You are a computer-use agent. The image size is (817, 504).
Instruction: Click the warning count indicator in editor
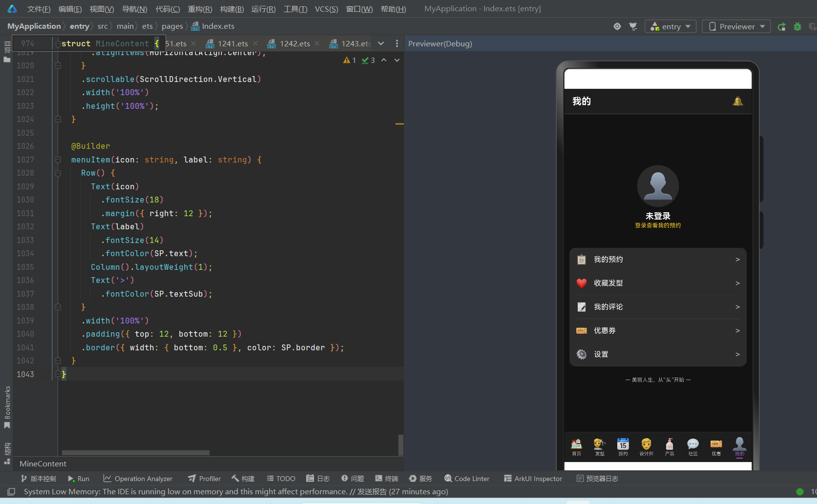(x=350, y=60)
